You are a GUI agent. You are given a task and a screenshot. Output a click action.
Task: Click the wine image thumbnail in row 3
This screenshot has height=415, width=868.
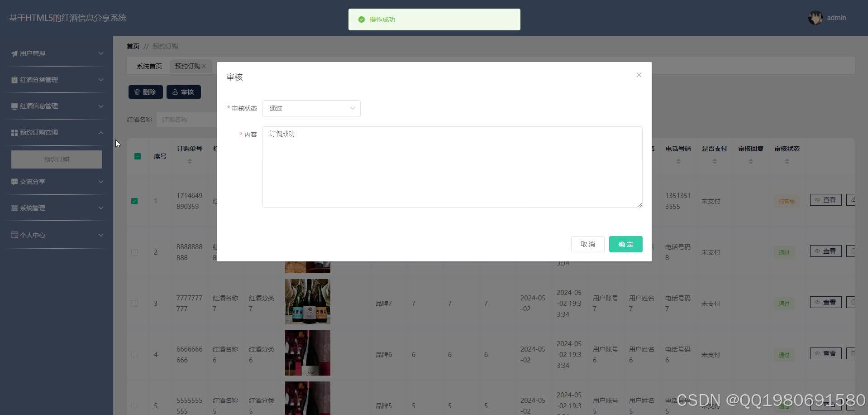308,302
